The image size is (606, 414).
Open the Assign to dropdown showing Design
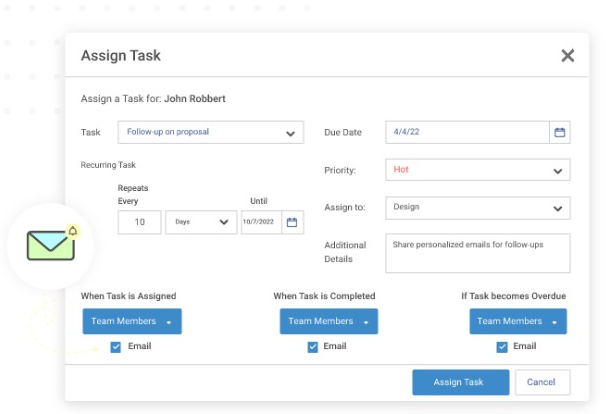(478, 208)
